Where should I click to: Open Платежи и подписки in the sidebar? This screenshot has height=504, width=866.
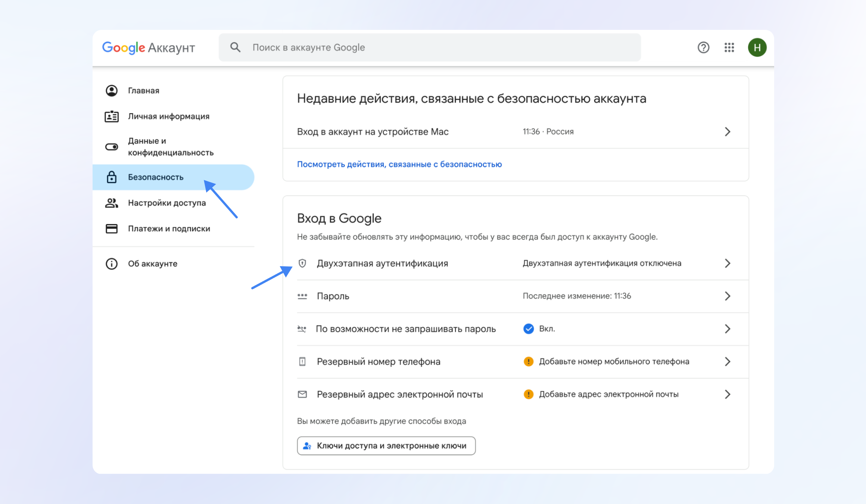pos(169,228)
